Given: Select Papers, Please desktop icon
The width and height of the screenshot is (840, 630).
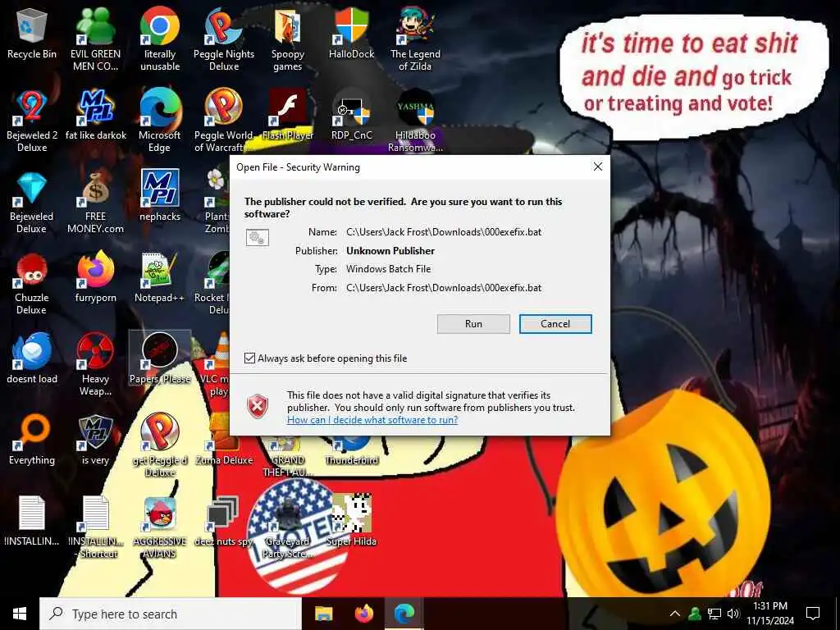Looking at the screenshot, I should pyautogui.click(x=160, y=358).
